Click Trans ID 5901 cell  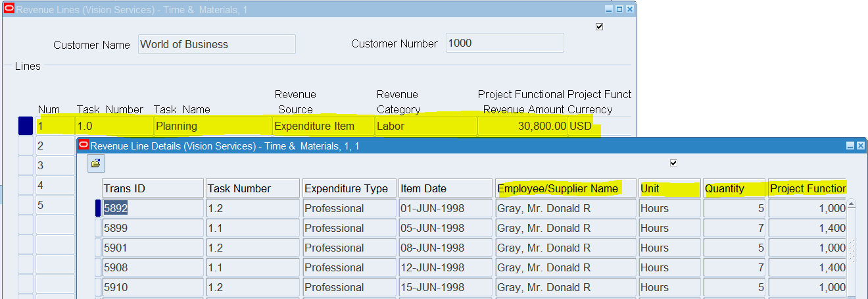153,248
